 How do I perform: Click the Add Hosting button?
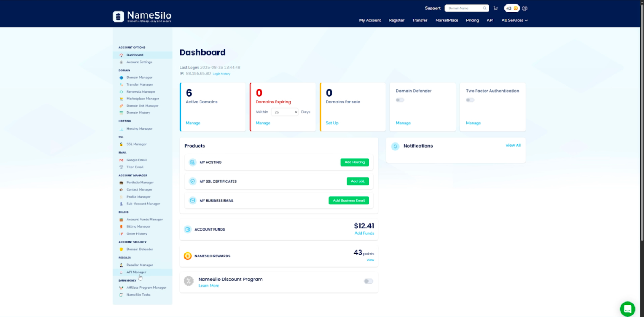355,162
